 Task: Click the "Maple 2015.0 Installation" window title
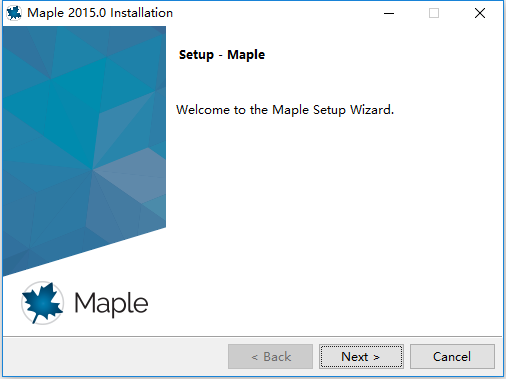(100, 13)
